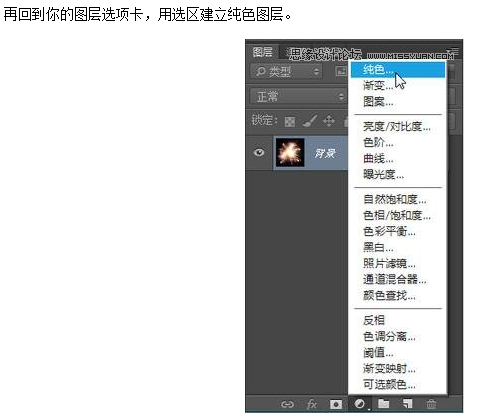Open the Layers panel options menu icon

coord(454,52)
